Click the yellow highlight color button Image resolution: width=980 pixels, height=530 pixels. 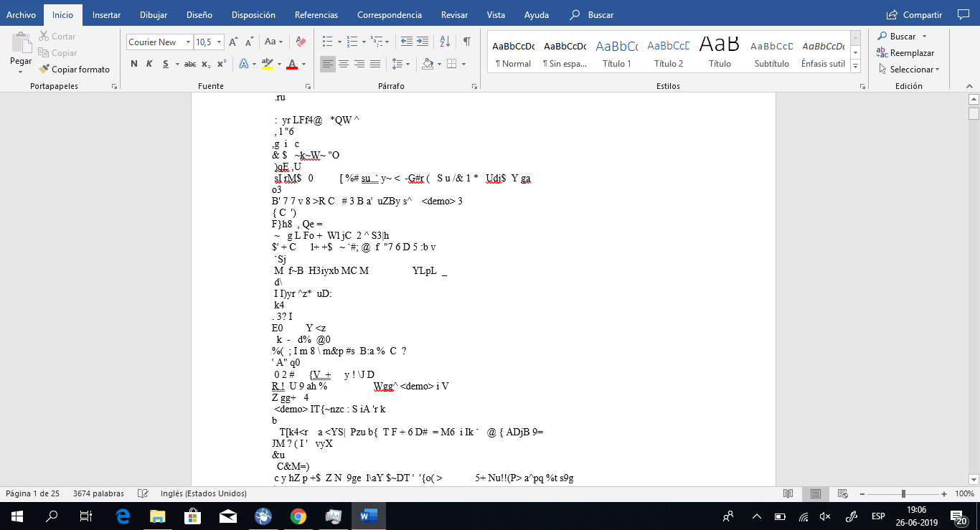pos(267,64)
